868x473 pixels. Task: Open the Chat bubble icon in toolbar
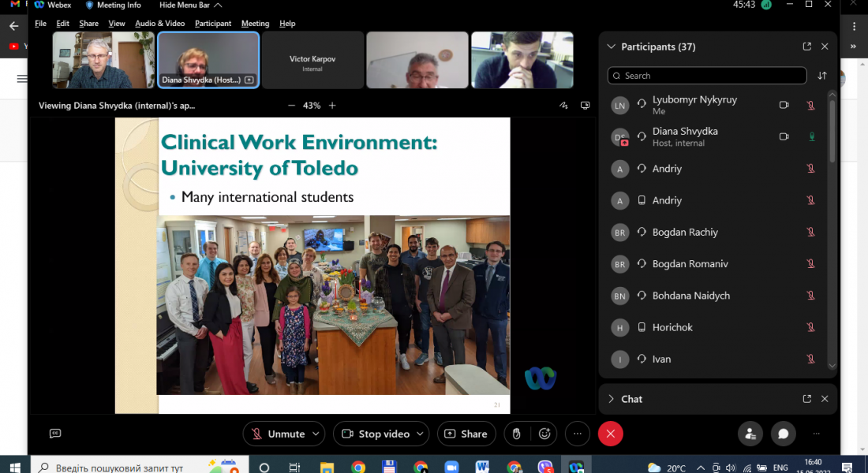783,434
